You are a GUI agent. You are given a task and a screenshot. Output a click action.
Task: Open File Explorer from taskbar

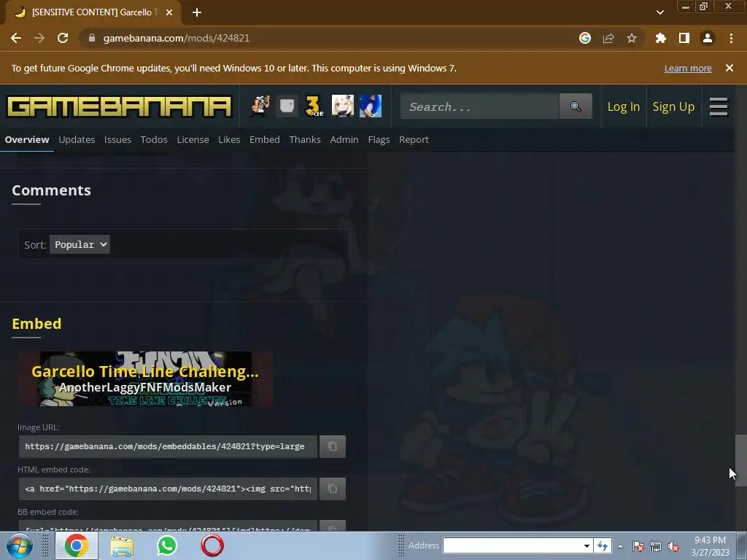click(122, 545)
